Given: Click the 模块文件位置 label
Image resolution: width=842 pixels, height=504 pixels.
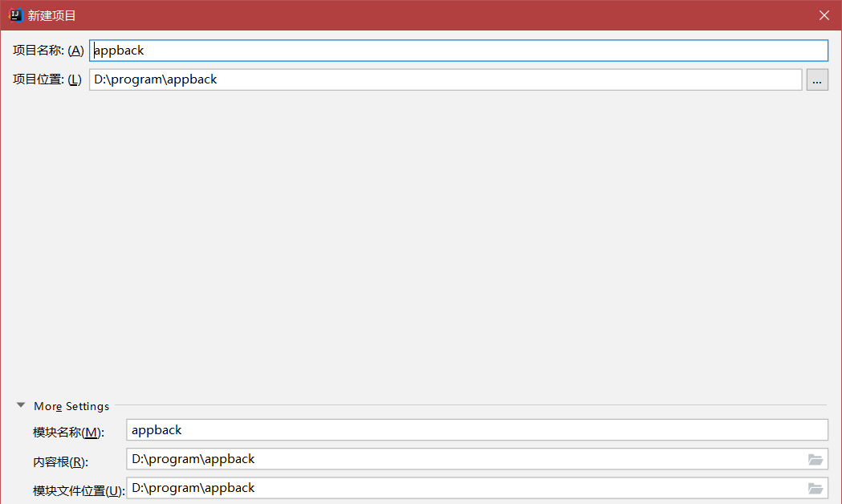Looking at the screenshot, I should point(79,490).
